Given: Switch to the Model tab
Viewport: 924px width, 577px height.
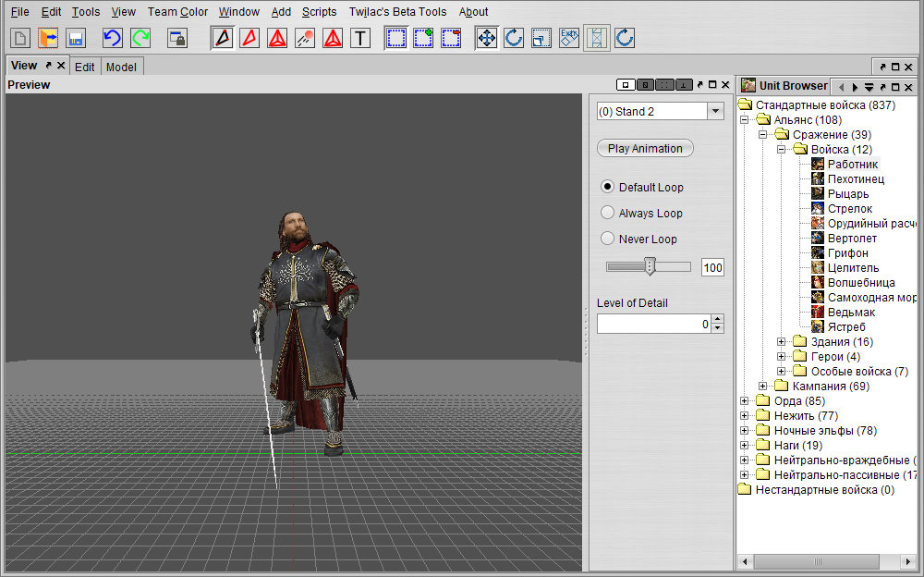Looking at the screenshot, I should (121, 67).
